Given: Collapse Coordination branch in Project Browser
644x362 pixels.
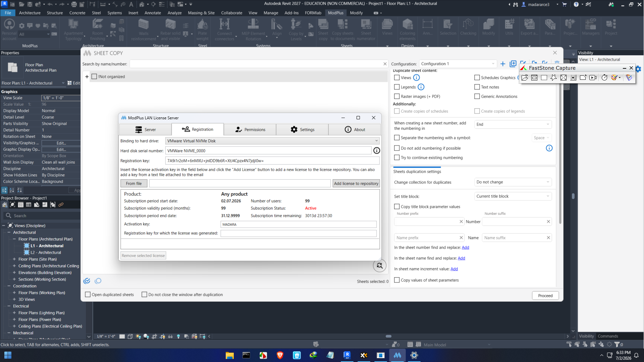Looking at the screenshot, I should (9, 286).
